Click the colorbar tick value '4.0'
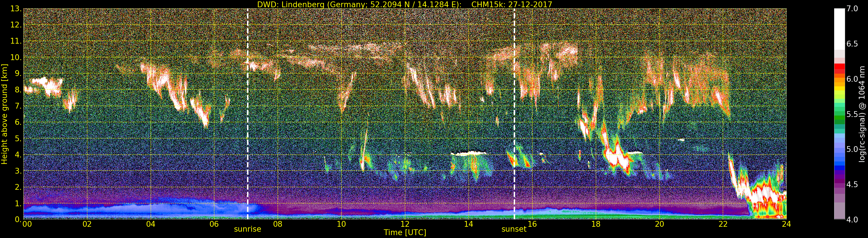The image size is (868, 238). point(852,220)
